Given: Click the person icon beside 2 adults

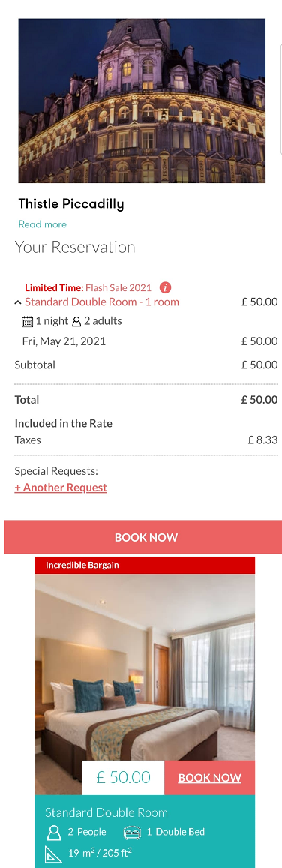Looking at the screenshot, I should coord(76,322).
